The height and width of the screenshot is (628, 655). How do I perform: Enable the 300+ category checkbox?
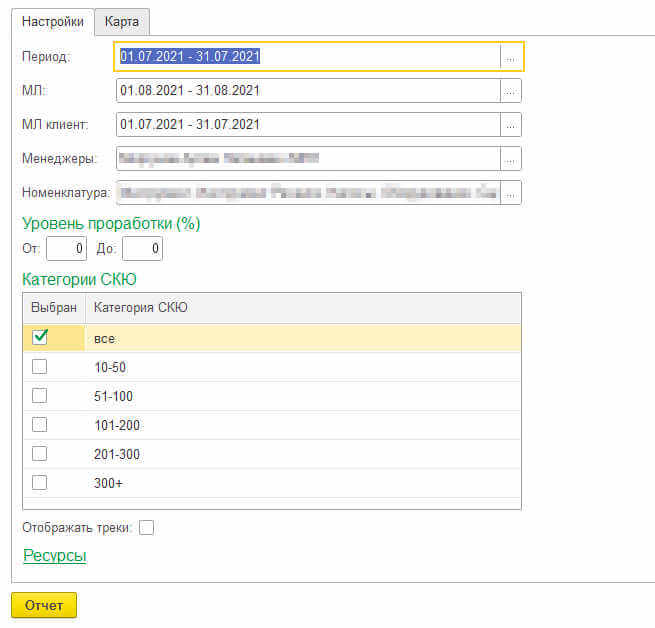[40, 483]
